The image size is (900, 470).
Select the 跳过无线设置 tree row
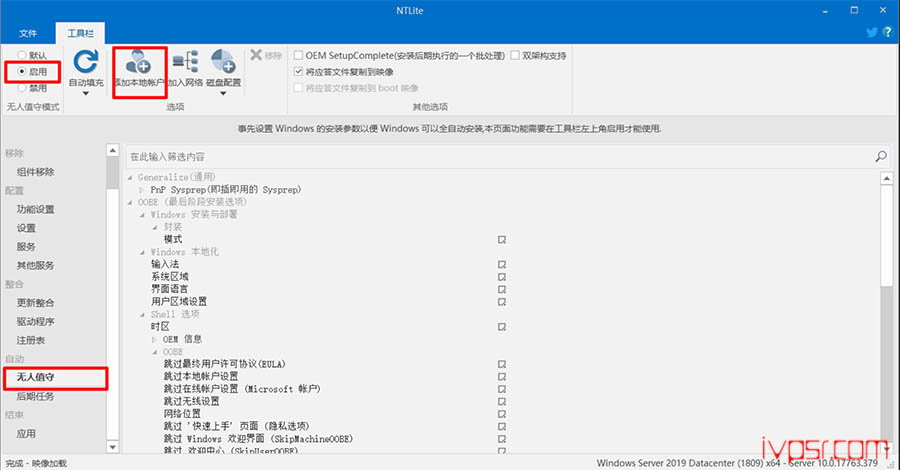coord(192,401)
